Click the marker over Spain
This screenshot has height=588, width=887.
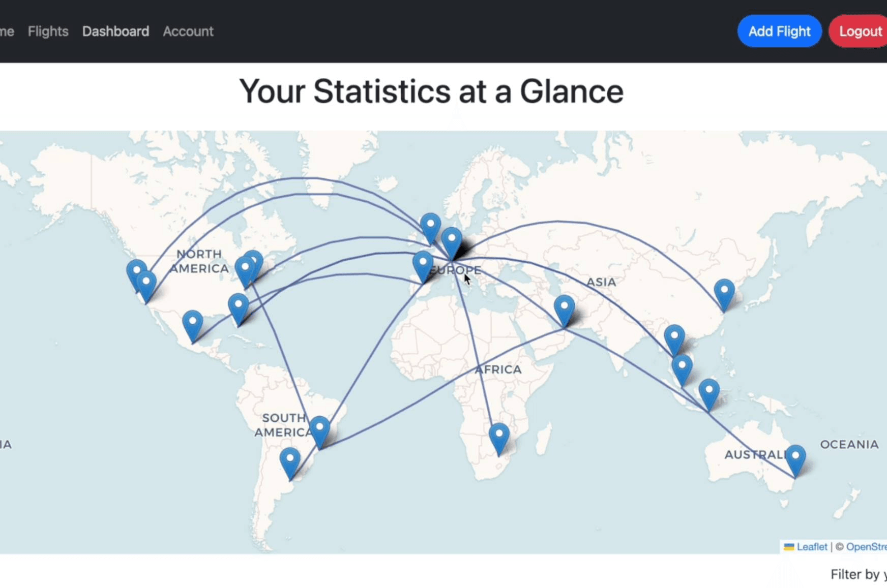tap(423, 265)
